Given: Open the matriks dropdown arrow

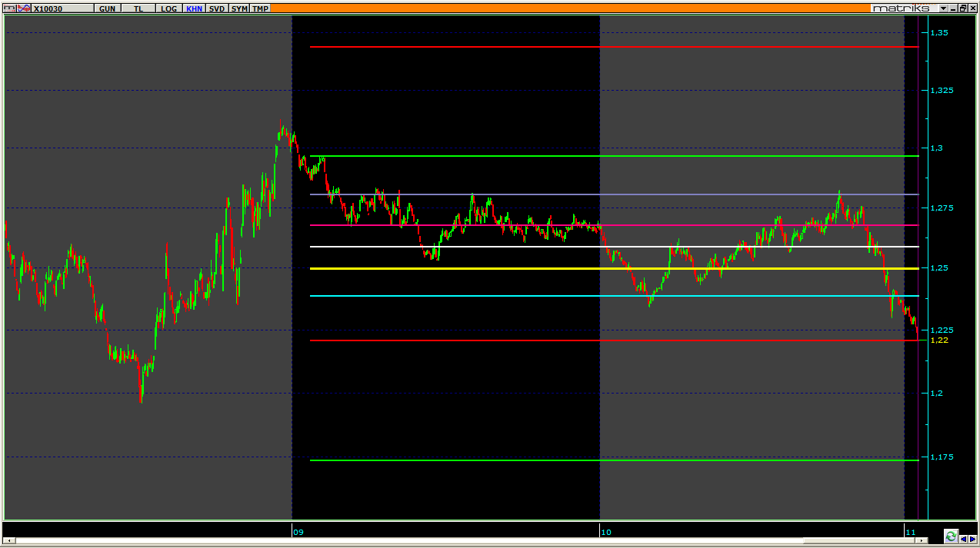Looking at the screenshot, I should click(944, 8).
